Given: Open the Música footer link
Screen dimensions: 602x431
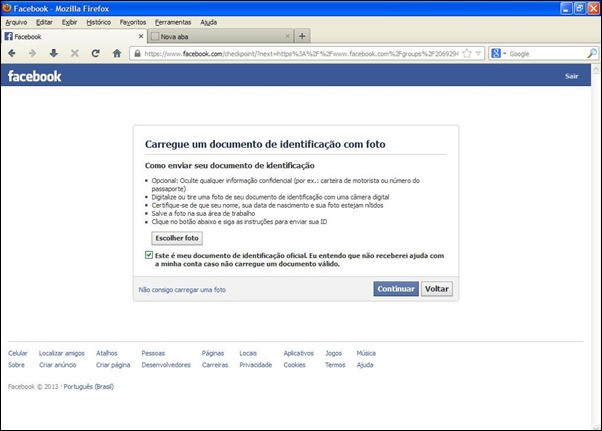Looking at the screenshot, I should tap(366, 353).
